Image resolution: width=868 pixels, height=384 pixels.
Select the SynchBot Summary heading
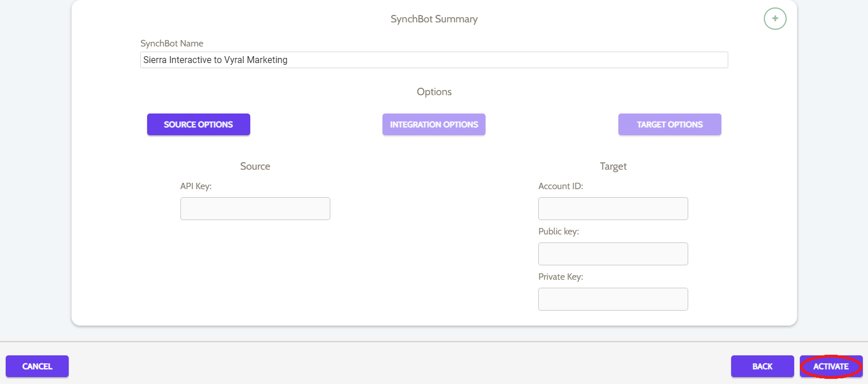434,19
